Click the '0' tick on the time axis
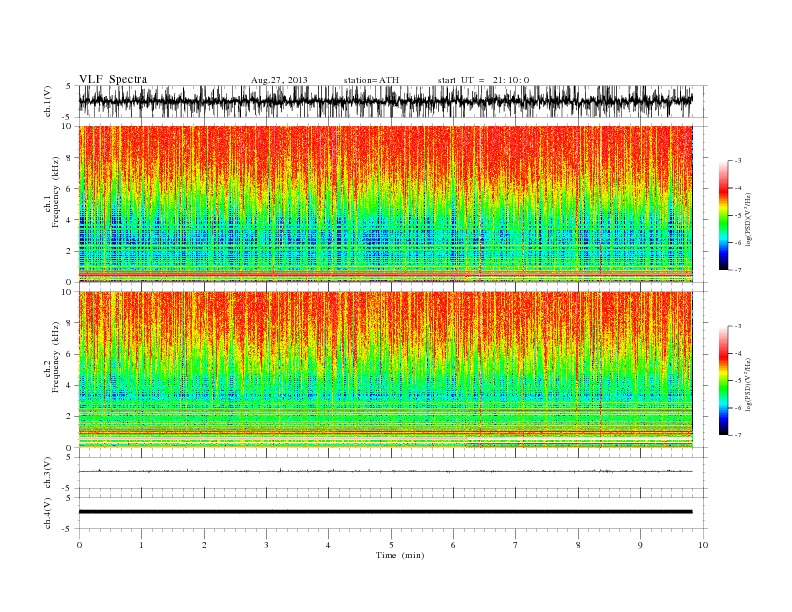This screenshot has height=612, width=792. [x=79, y=545]
